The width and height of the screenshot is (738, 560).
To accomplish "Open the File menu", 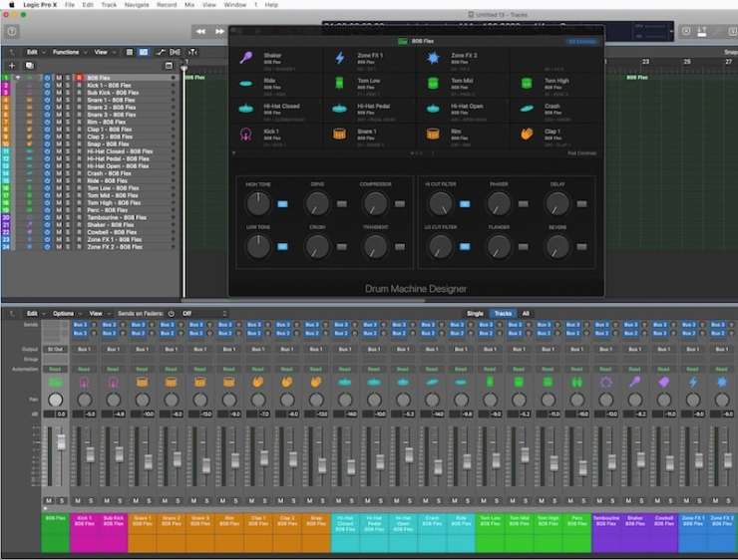I will click(x=70, y=5).
